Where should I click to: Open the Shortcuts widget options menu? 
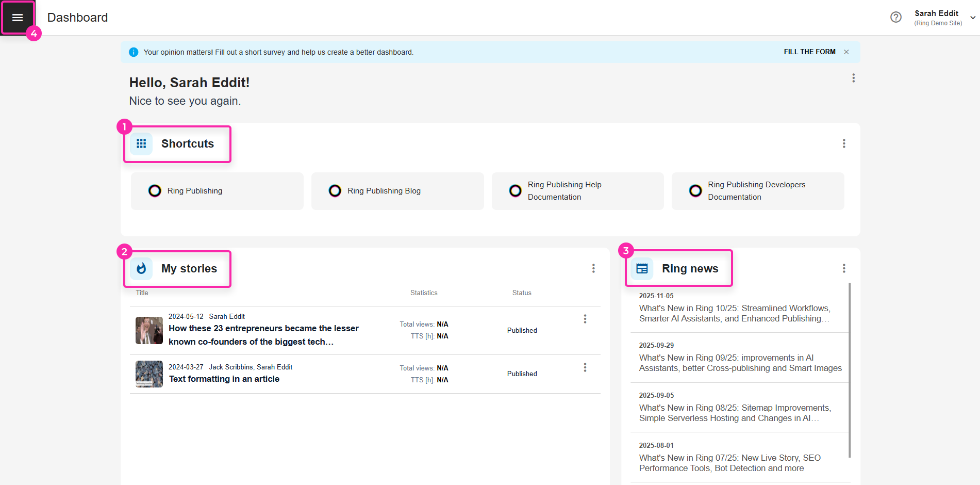click(844, 143)
